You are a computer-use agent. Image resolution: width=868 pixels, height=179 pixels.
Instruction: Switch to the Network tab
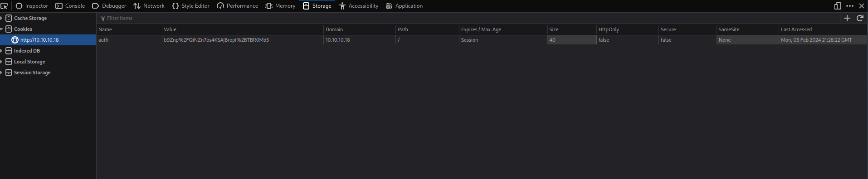[149, 6]
